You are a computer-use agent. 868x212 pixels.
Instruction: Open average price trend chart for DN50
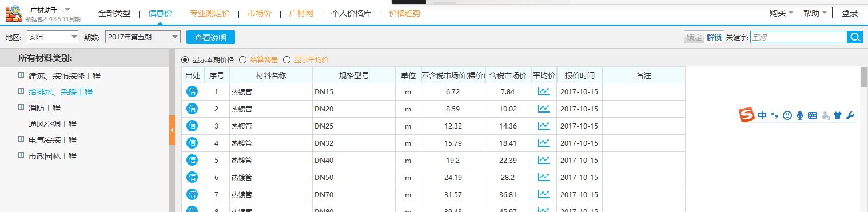[x=544, y=177]
